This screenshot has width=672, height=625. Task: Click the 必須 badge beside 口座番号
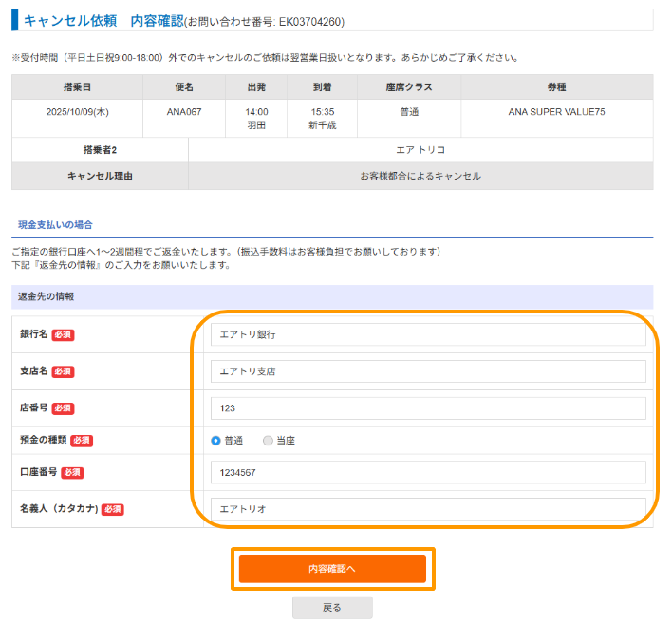[x=73, y=472]
